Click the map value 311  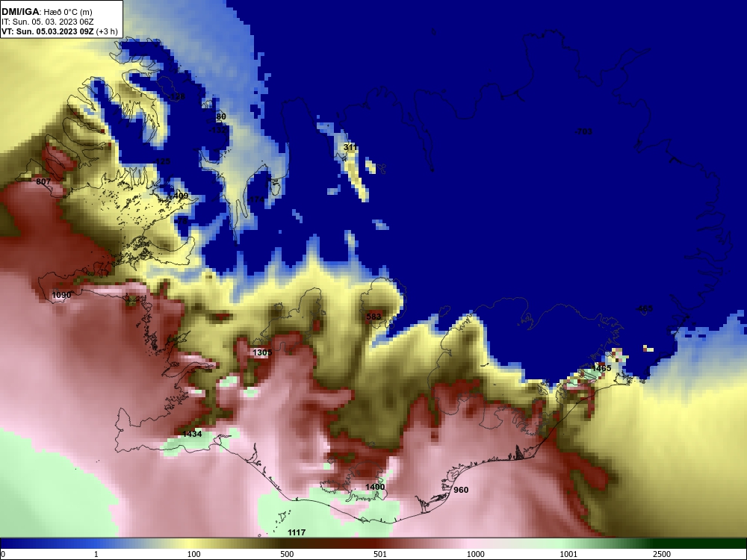(350, 148)
